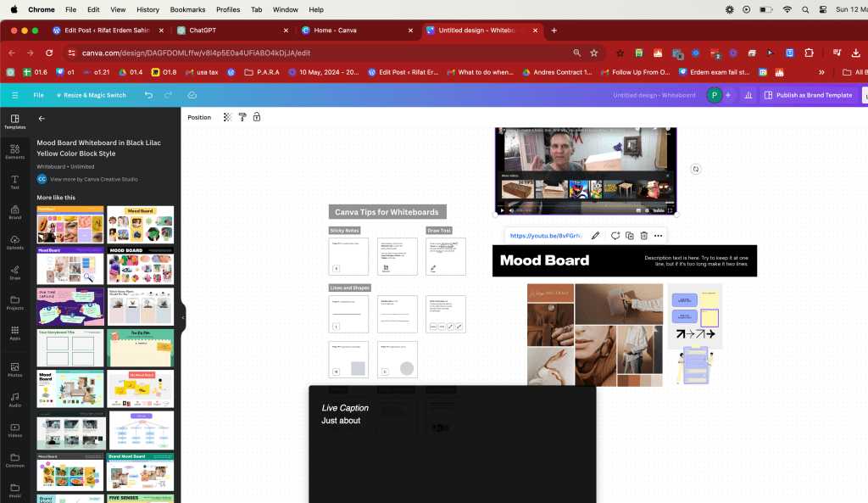Screen dimensions: 868x503
Task: Click the YouTube video progress bar
Action: pos(585,204)
